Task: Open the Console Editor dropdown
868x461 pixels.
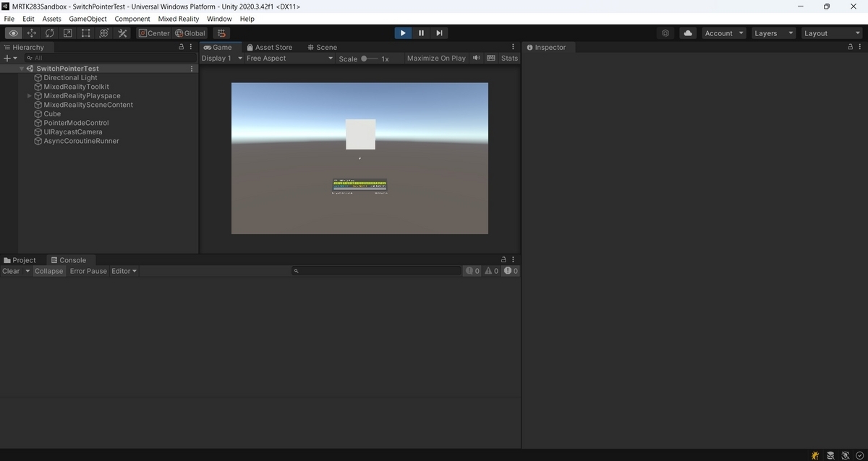Action: coord(124,271)
